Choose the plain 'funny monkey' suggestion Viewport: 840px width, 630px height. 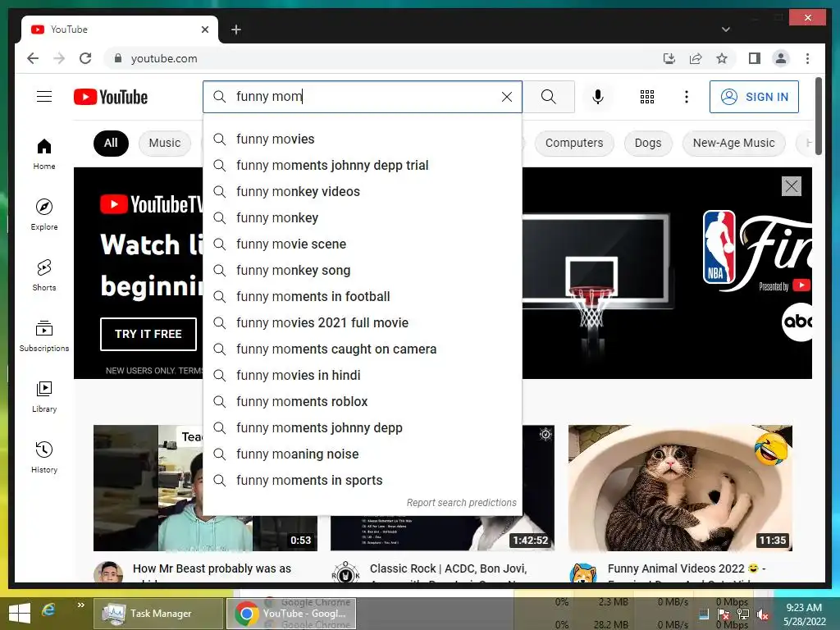point(363,218)
